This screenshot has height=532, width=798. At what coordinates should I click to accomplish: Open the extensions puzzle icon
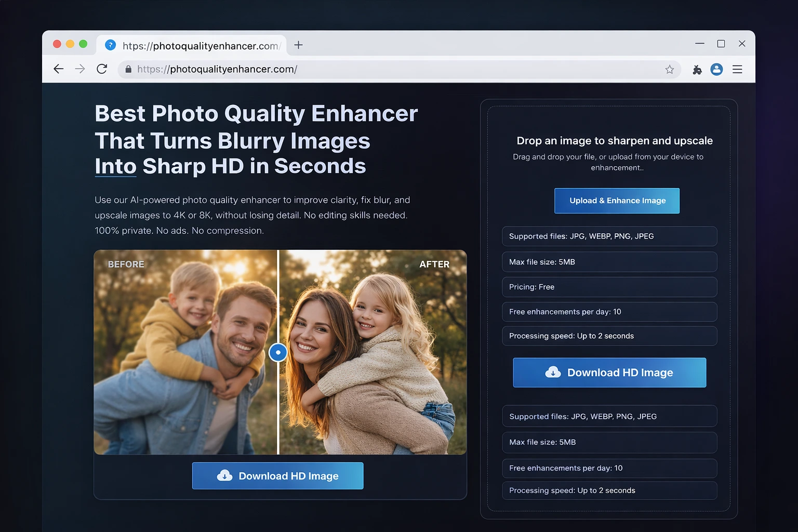pos(697,70)
